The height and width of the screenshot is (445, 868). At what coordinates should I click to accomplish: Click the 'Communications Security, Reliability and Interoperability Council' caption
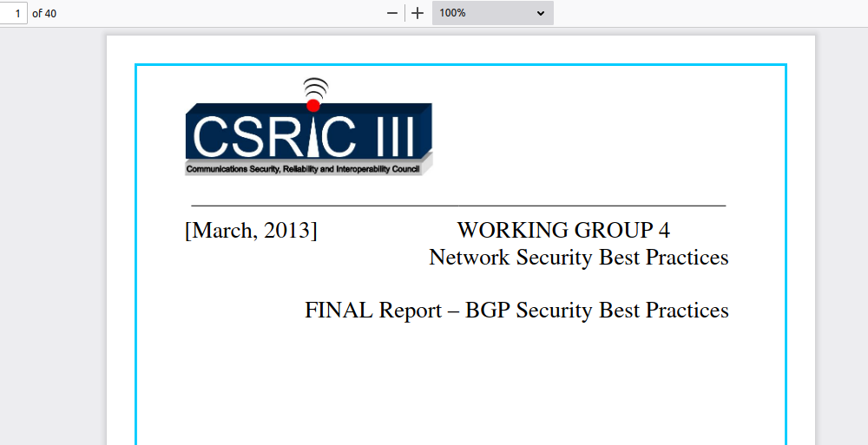coord(303,169)
